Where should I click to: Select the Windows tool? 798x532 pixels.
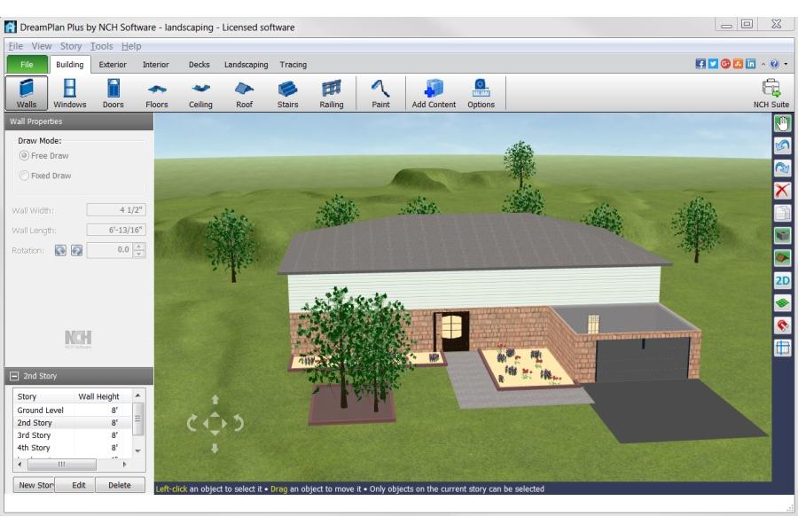point(70,93)
